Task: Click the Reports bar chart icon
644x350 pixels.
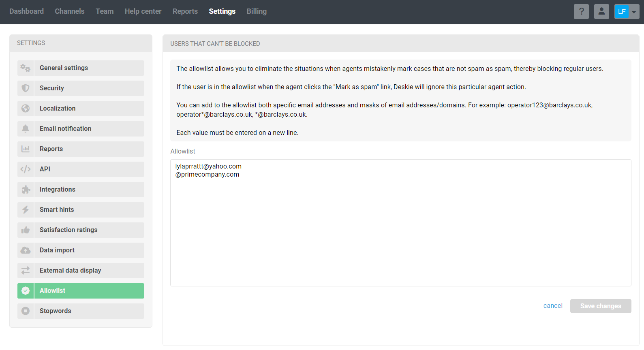Action: pos(26,149)
